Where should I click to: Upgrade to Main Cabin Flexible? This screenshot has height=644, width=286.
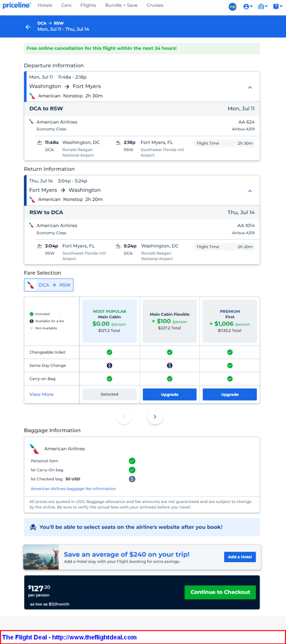pyautogui.click(x=169, y=394)
